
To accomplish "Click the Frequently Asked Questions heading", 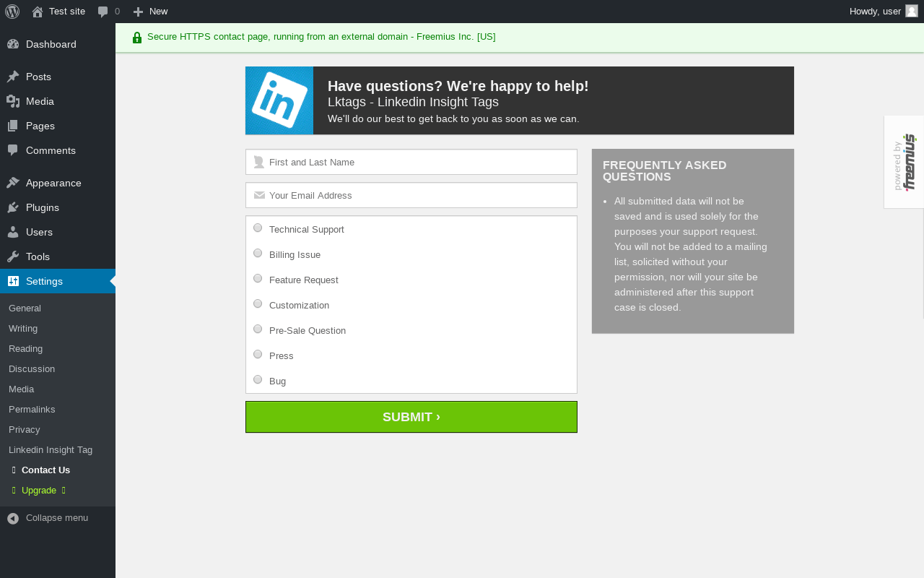I will pos(665,171).
